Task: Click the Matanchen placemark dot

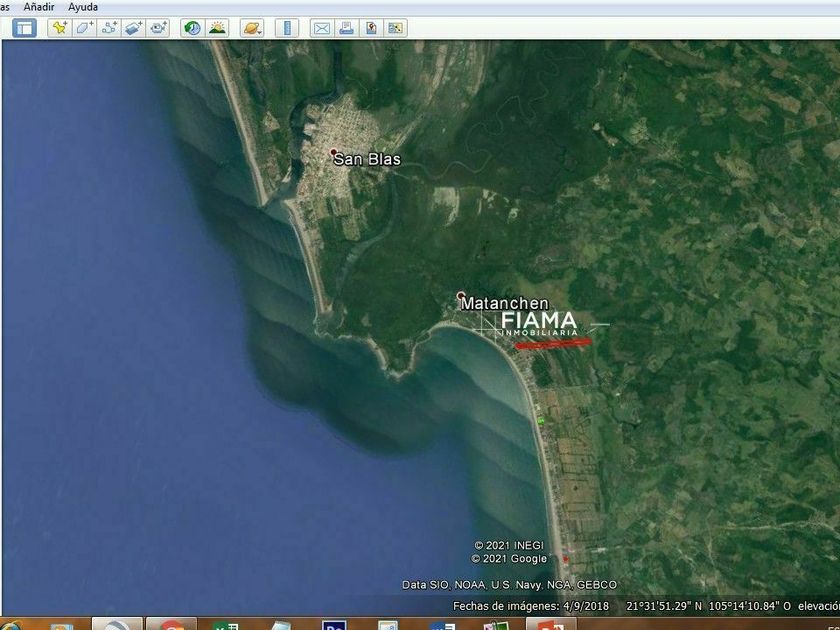Action: 461,295
